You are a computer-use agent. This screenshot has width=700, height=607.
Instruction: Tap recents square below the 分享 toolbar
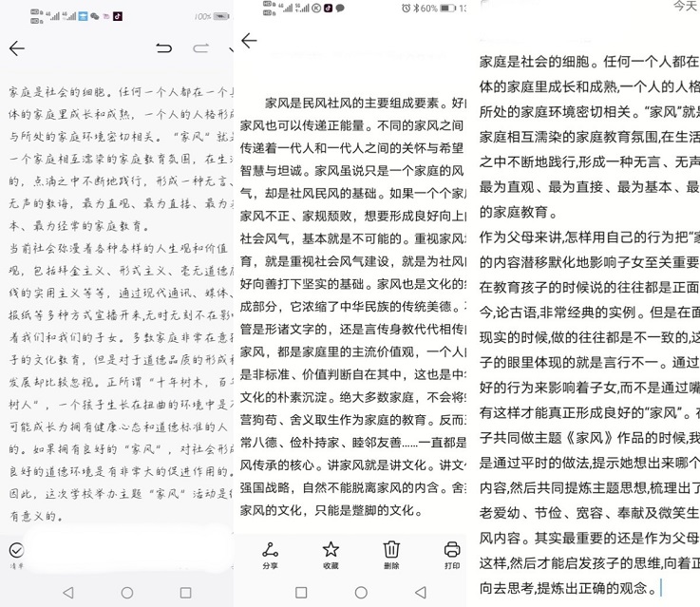click(301, 592)
